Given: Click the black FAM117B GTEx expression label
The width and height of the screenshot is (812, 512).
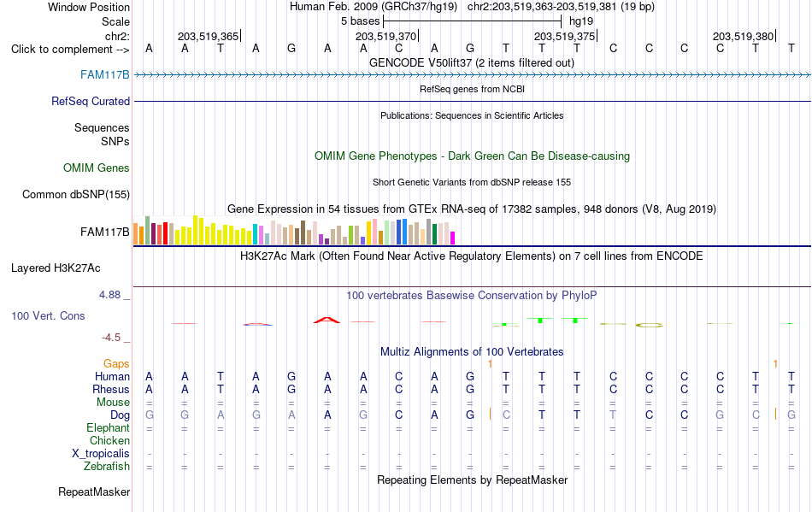Looking at the screenshot, I should click(x=104, y=232).
